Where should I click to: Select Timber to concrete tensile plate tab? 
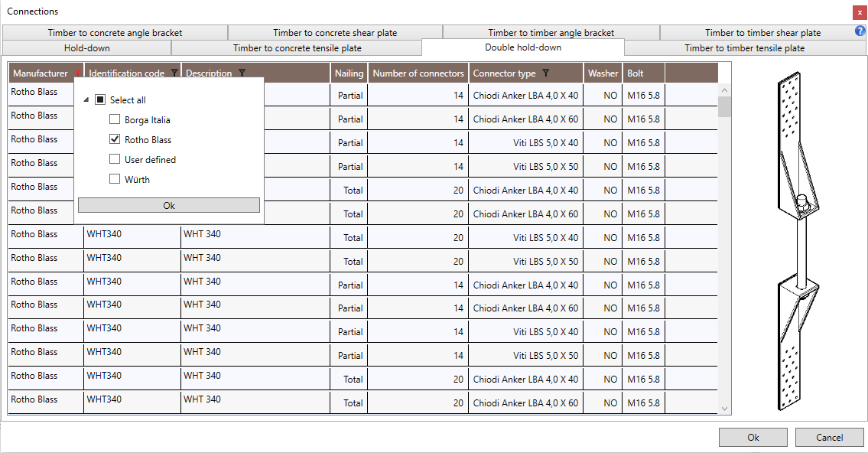click(297, 48)
